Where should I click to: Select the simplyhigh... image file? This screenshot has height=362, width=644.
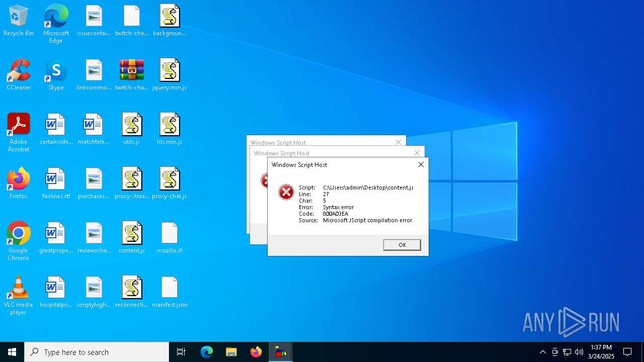point(94,292)
